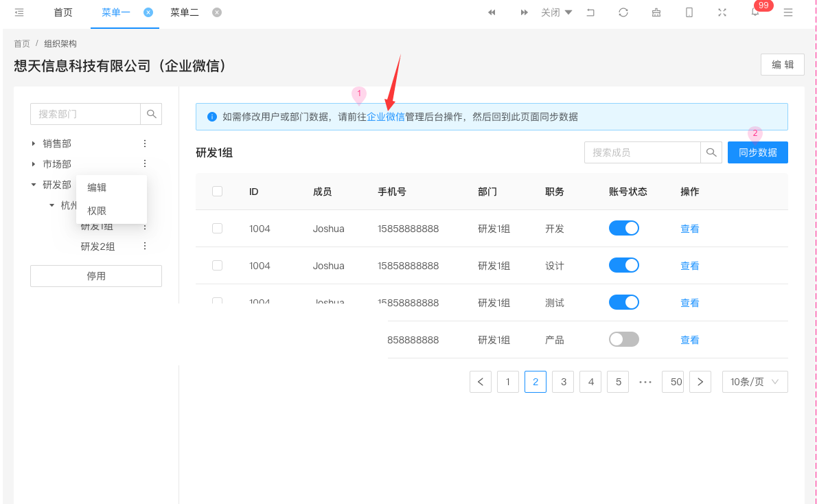817x504 pixels.
Task: Close the 菜单二 tab
Action: click(217, 12)
